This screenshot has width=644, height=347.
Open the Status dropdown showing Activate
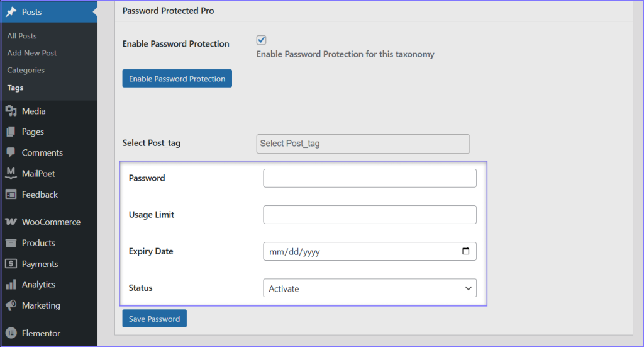369,288
